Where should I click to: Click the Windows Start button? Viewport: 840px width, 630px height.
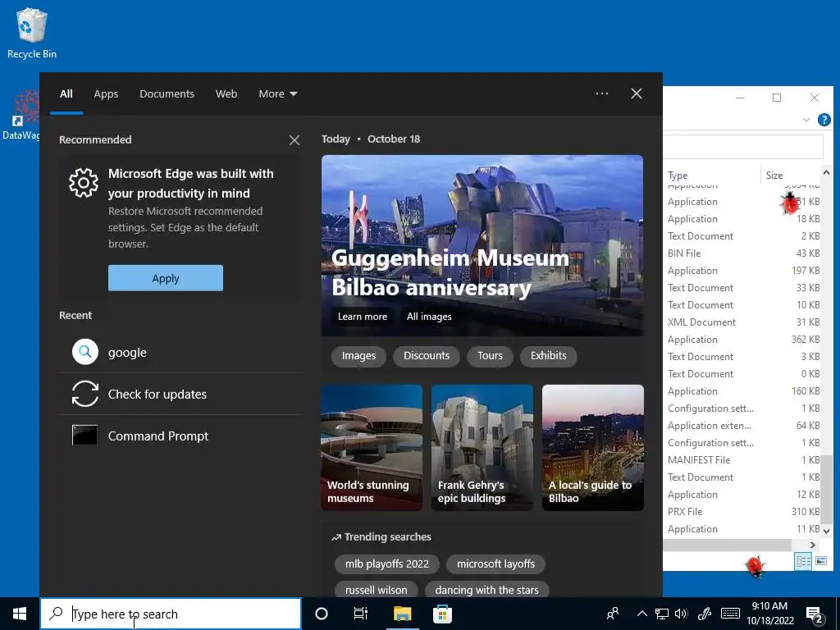pos(20,614)
